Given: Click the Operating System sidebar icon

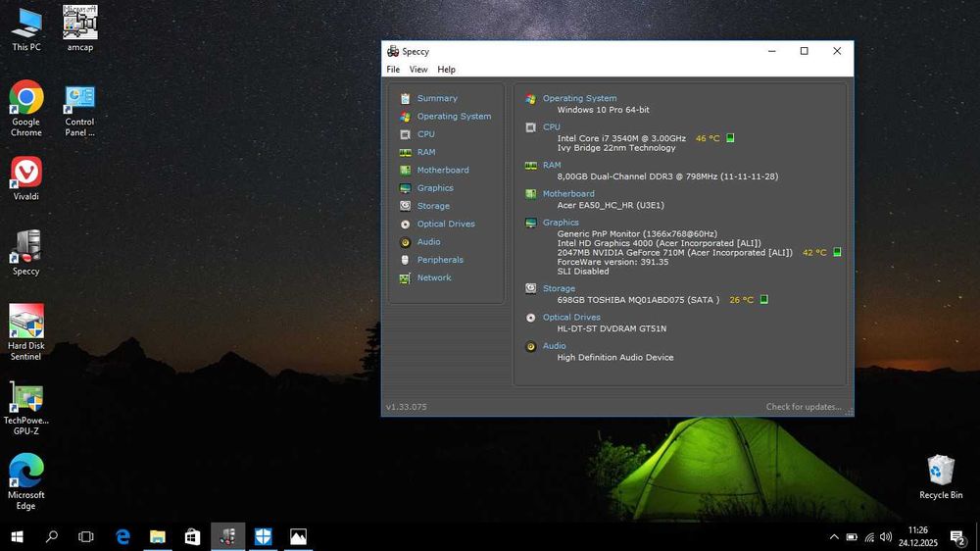Looking at the screenshot, I should [405, 117].
